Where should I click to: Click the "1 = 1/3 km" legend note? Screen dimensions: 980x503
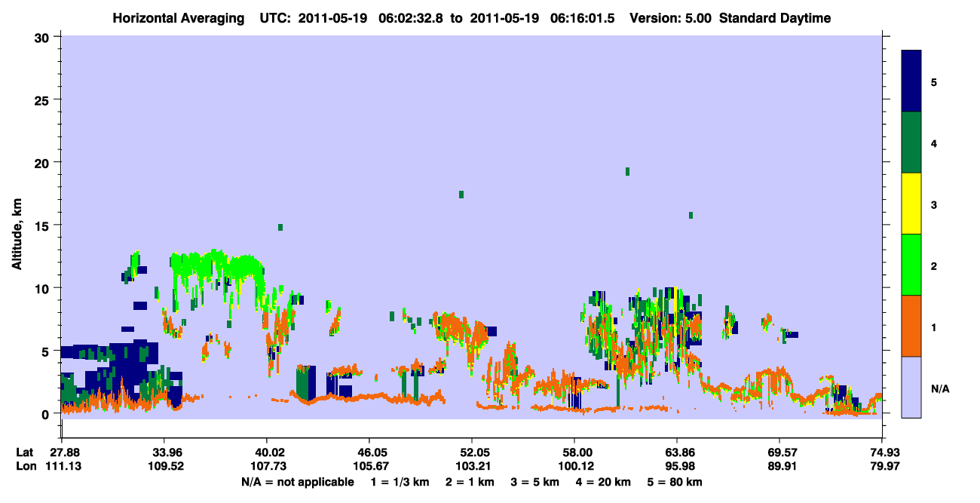(399, 482)
